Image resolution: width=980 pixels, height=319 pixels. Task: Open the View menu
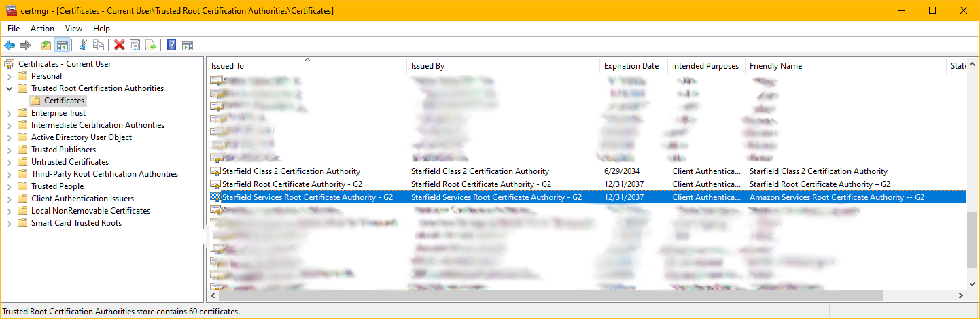click(x=73, y=29)
